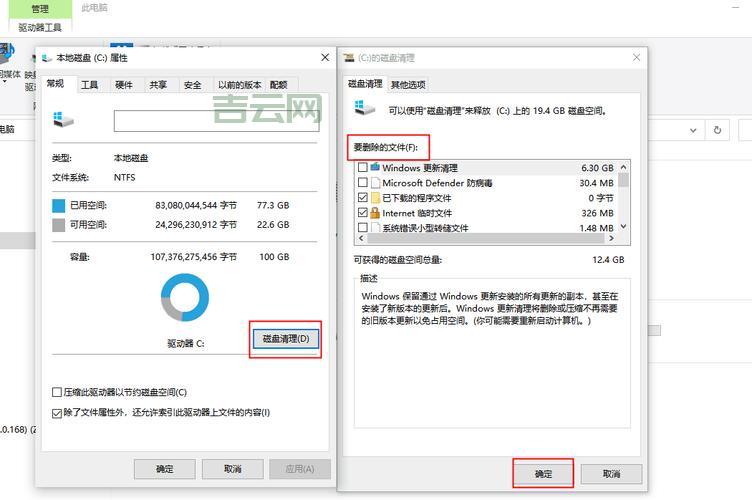Image resolution: width=752 pixels, height=500 pixels.
Task: Switch to the 工具 tab
Action: [90, 85]
